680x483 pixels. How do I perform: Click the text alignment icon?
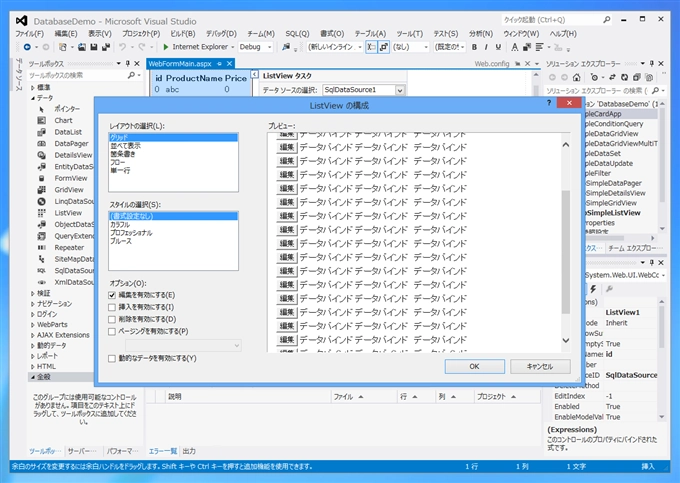[539, 47]
